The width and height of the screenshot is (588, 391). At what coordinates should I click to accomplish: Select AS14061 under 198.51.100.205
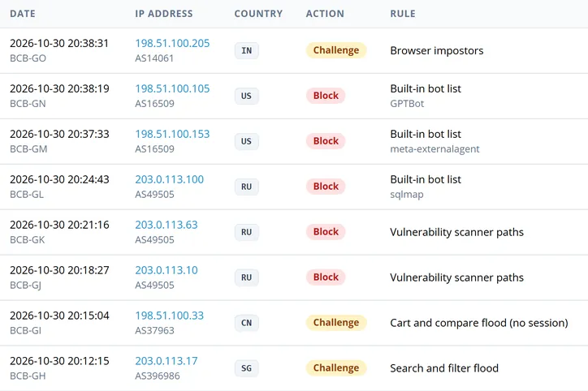tap(154, 58)
